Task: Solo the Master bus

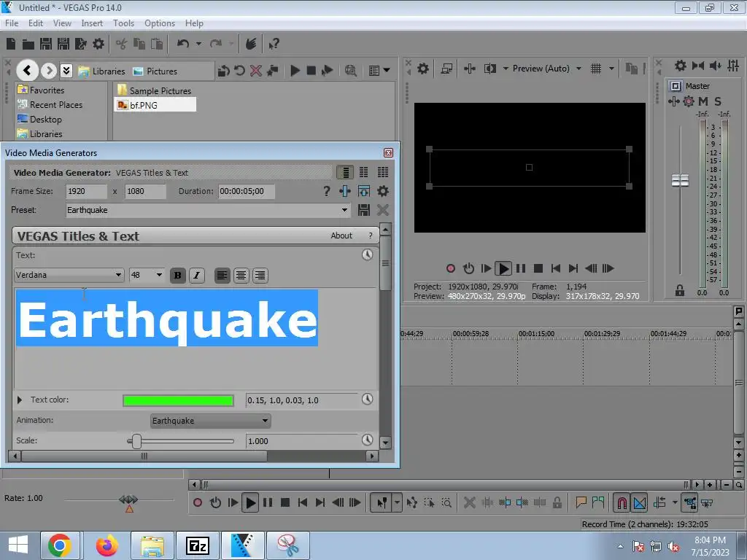Action: [x=718, y=101]
